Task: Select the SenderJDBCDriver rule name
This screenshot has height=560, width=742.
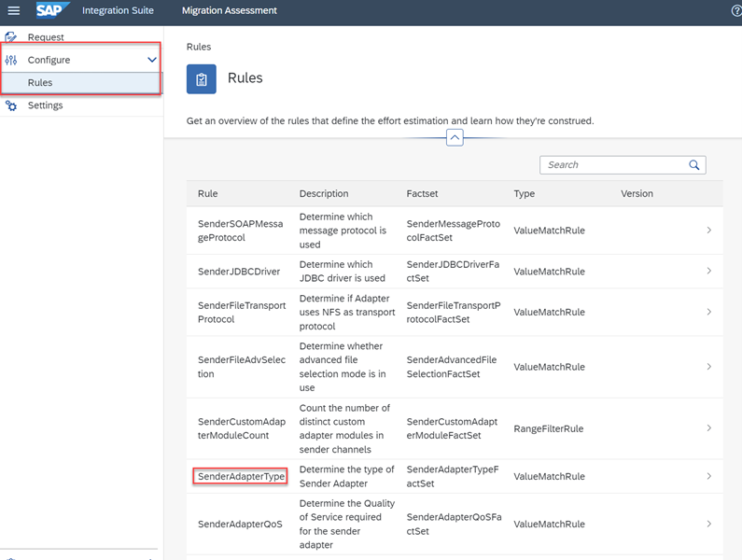Action: (x=239, y=272)
